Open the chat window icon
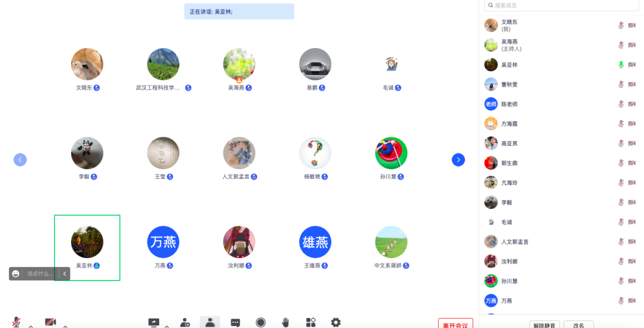 tap(235, 322)
